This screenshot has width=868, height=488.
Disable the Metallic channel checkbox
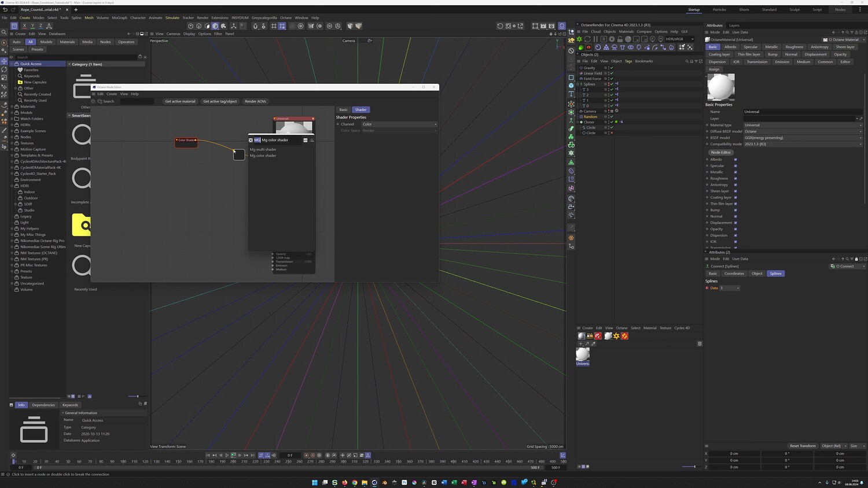(735, 172)
